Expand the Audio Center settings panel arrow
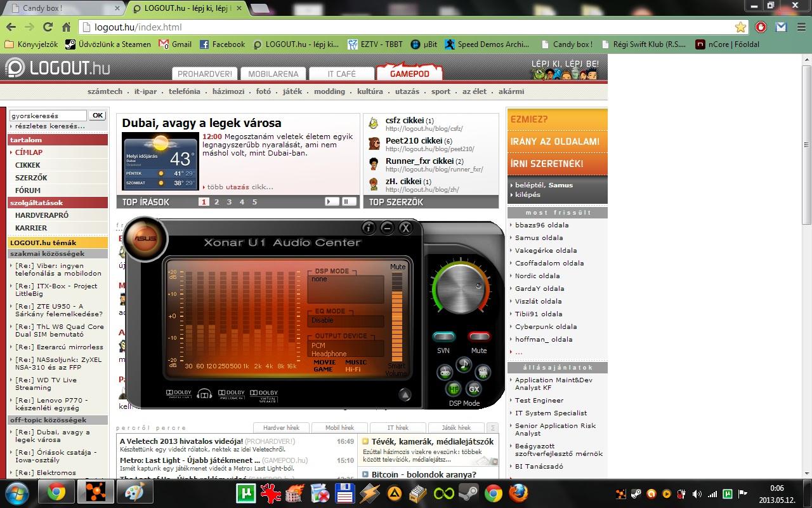 (405, 394)
